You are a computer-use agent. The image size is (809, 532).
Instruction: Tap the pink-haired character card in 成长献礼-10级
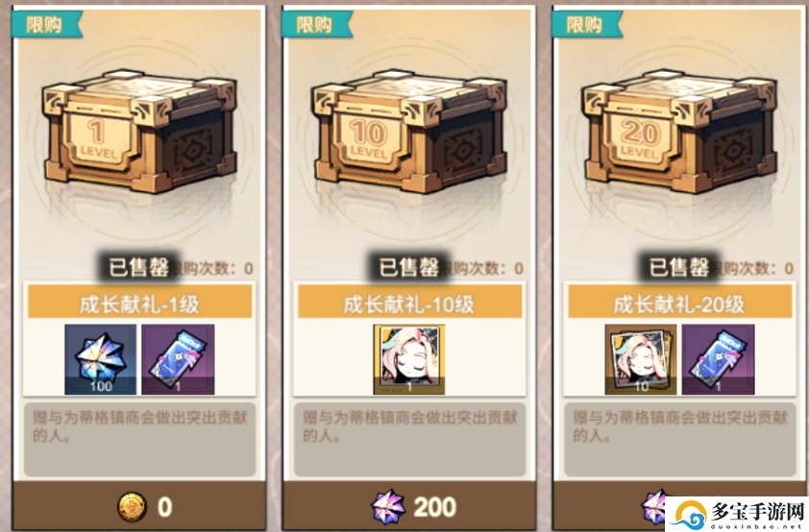409,359
